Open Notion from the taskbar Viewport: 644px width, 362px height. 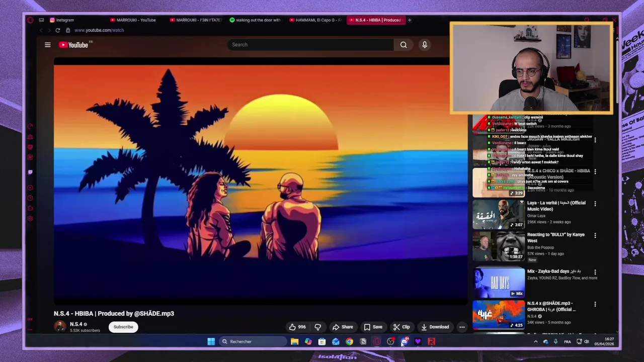(363, 342)
